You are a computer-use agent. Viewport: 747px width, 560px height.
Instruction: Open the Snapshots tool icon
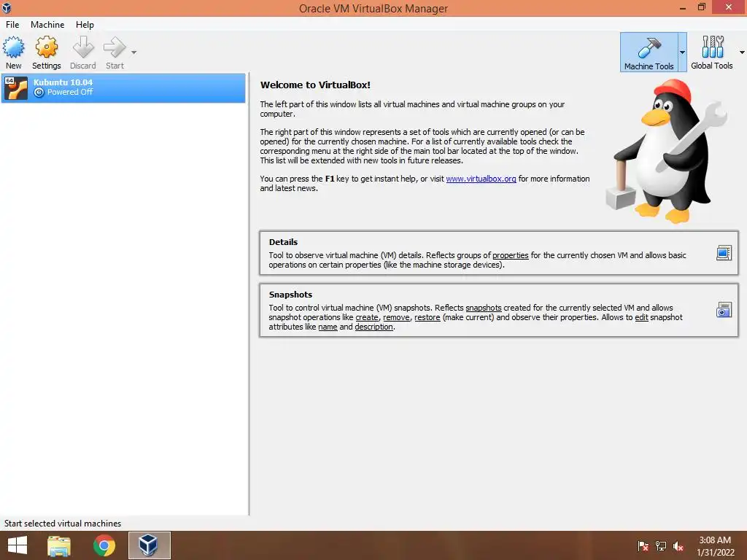(x=724, y=310)
